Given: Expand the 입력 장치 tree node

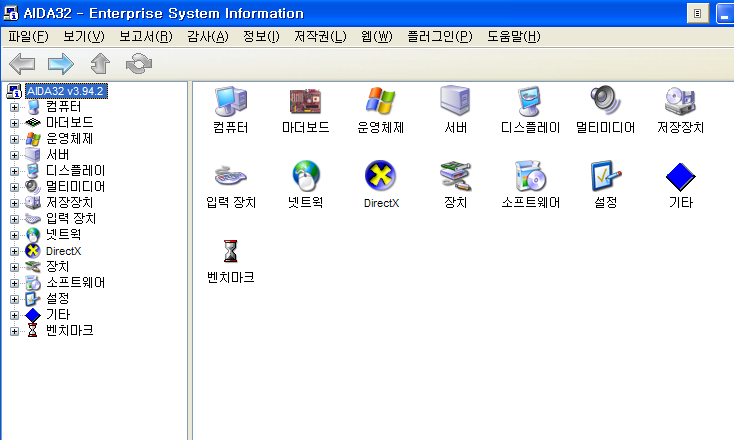Looking at the screenshot, I should [x=14, y=219].
